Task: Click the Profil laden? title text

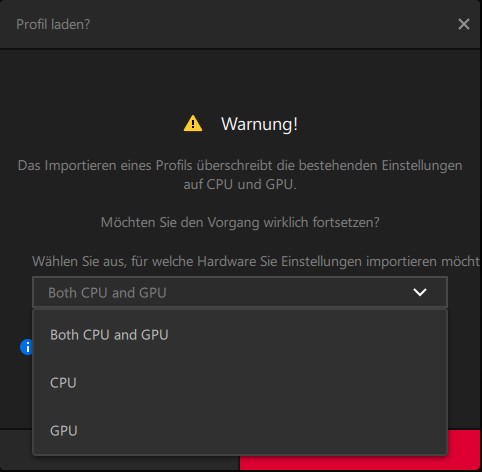Action: point(53,24)
